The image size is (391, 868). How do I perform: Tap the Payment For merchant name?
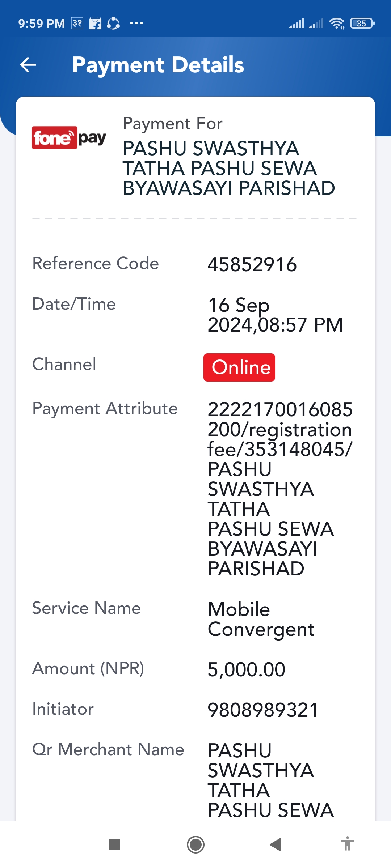coord(229,168)
